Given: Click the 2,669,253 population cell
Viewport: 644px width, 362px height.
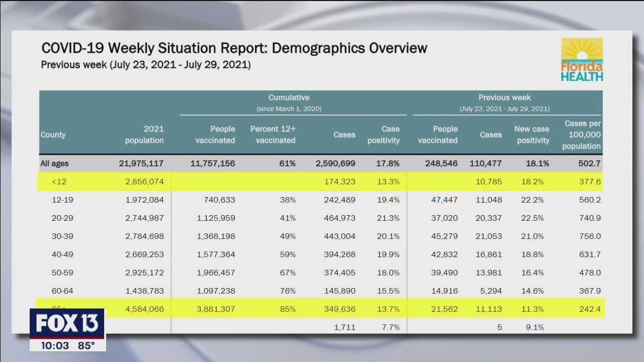Looking at the screenshot, I should (144, 254).
